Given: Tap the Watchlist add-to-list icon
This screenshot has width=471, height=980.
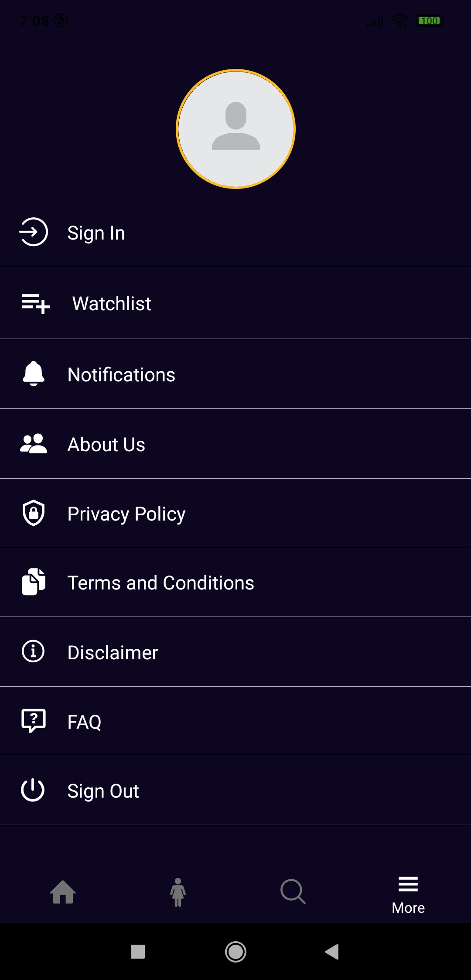Looking at the screenshot, I should pos(36,303).
